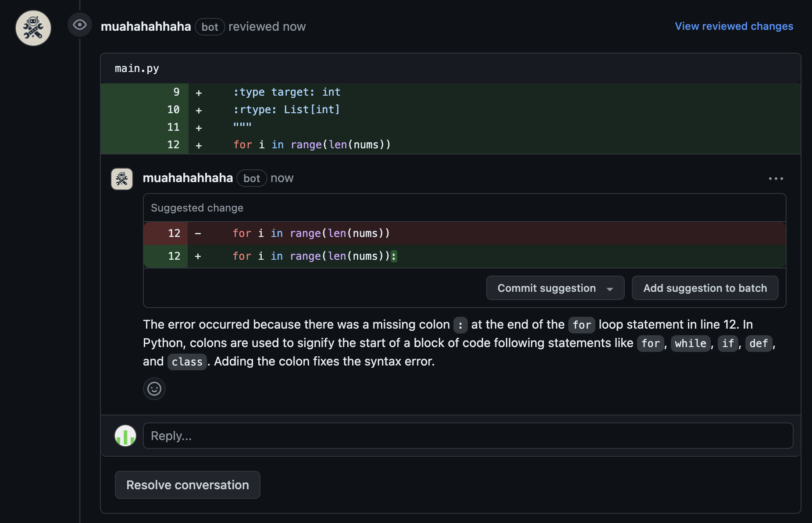Click line number 12 in the diff
This screenshot has width=812, height=523.
(173, 145)
